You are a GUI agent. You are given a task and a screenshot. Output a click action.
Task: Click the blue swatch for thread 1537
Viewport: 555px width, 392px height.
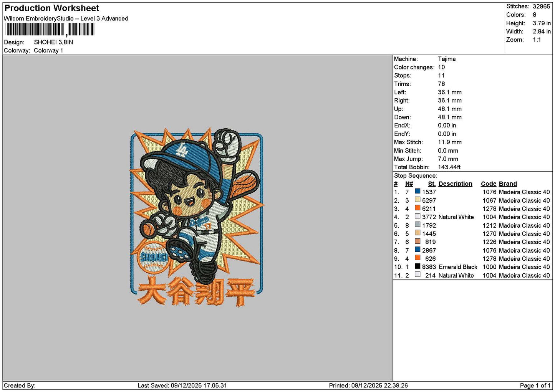[x=417, y=191]
